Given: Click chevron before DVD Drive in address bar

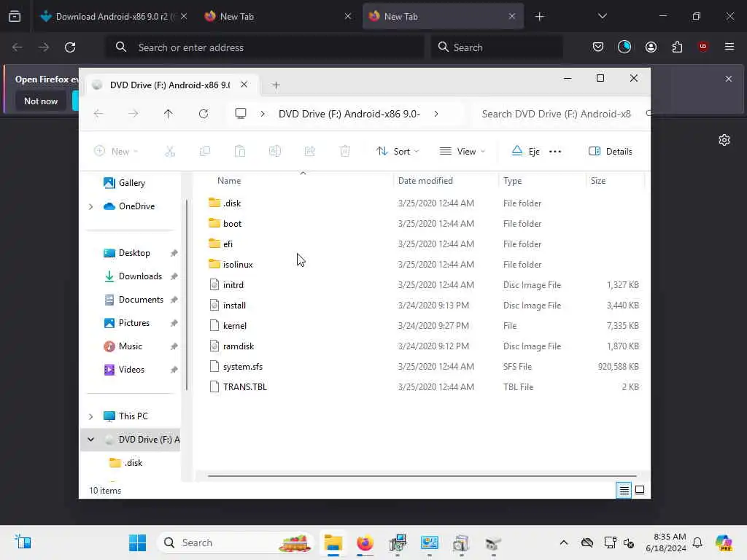Looking at the screenshot, I should 263,114.
